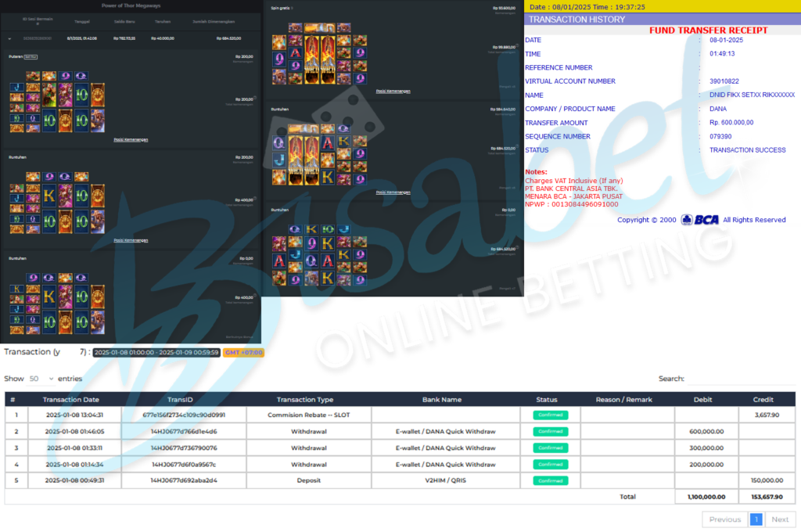Click the 3,657.90 credit value
The height and width of the screenshot is (532, 801).
coord(767,415)
